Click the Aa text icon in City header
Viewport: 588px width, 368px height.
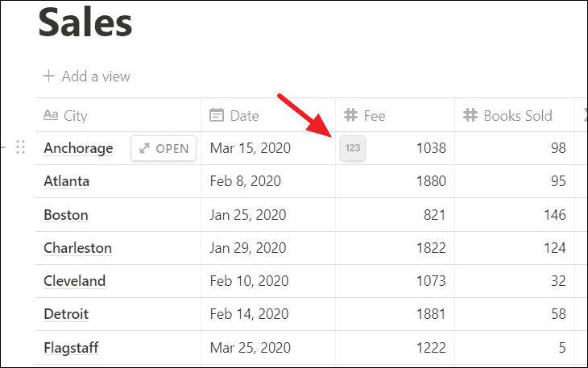point(51,114)
